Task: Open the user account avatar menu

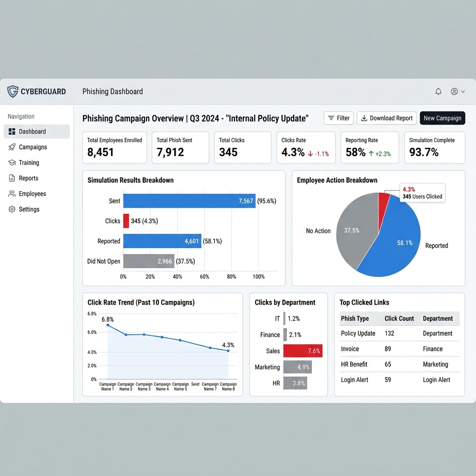Action: [x=454, y=92]
